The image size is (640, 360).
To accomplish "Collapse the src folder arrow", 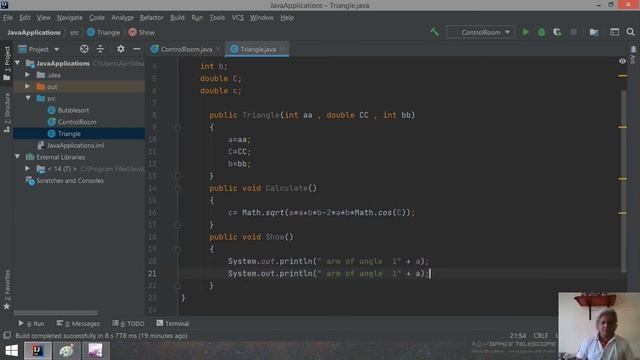I will click(x=27, y=98).
